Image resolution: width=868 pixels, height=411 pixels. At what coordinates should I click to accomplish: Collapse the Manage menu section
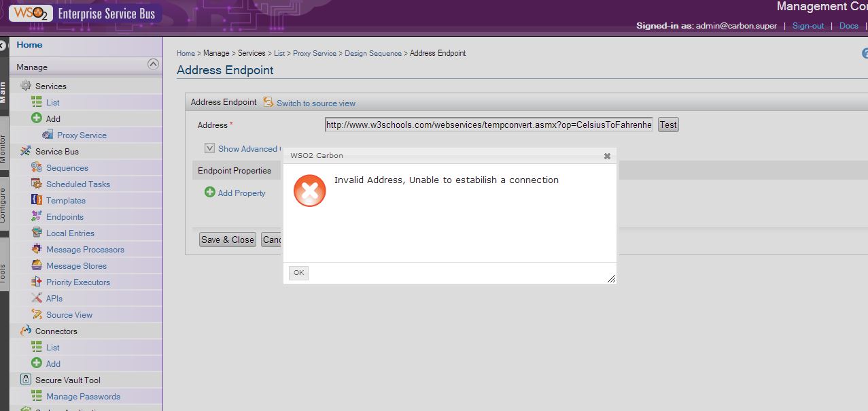pyautogui.click(x=153, y=65)
